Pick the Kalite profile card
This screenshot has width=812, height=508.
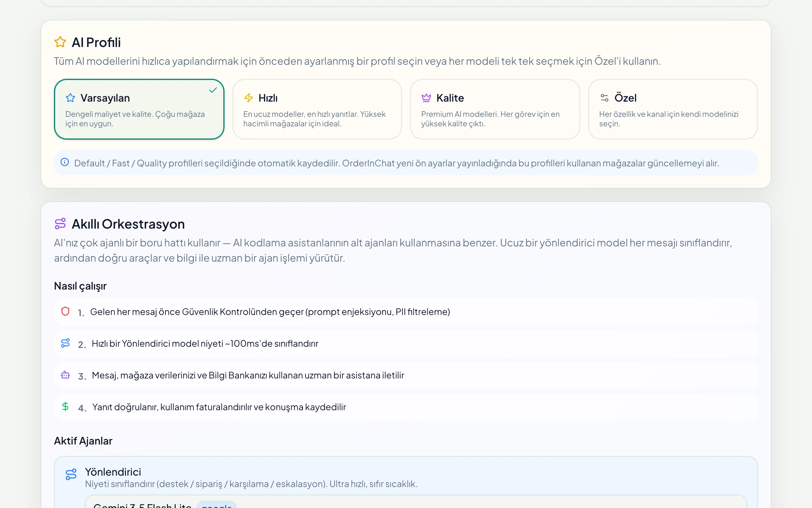coord(495,109)
